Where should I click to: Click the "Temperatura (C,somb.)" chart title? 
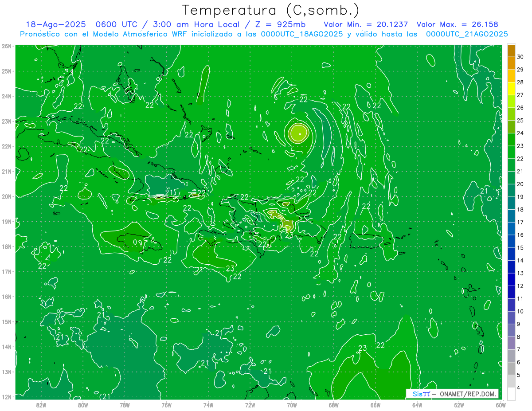tap(270, 10)
